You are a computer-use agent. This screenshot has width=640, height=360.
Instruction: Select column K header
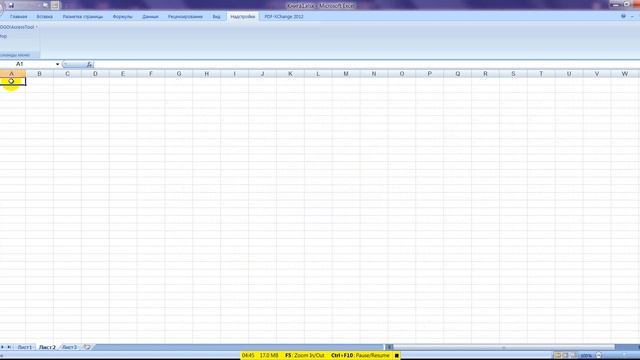click(x=290, y=73)
